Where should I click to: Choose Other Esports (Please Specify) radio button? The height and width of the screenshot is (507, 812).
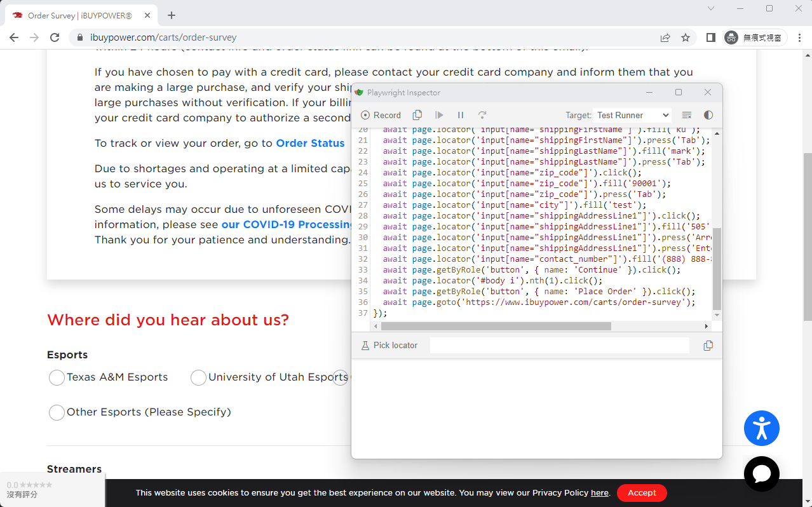point(57,412)
